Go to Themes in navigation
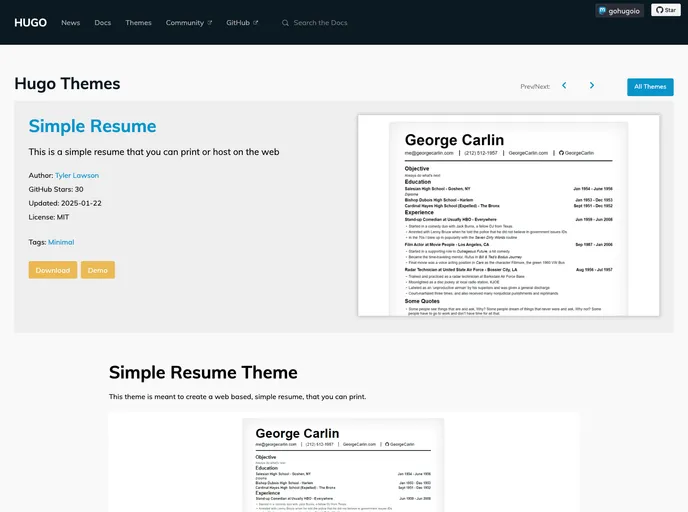 [138, 23]
